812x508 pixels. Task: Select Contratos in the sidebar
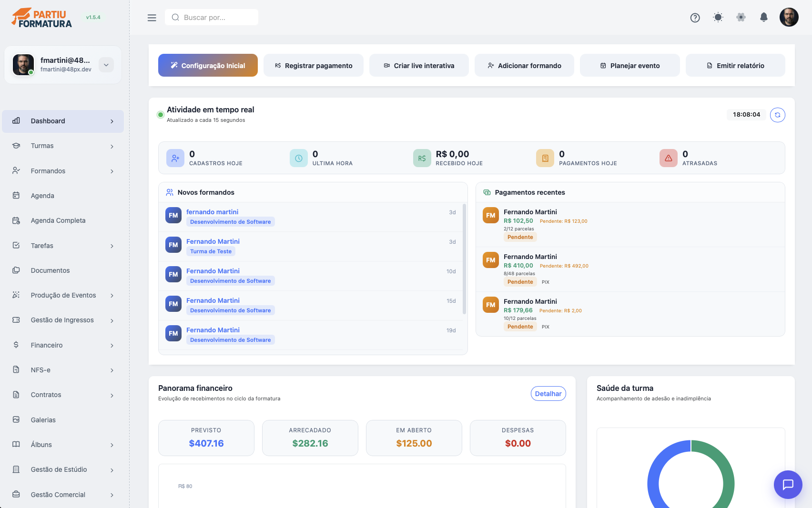click(46, 395)
